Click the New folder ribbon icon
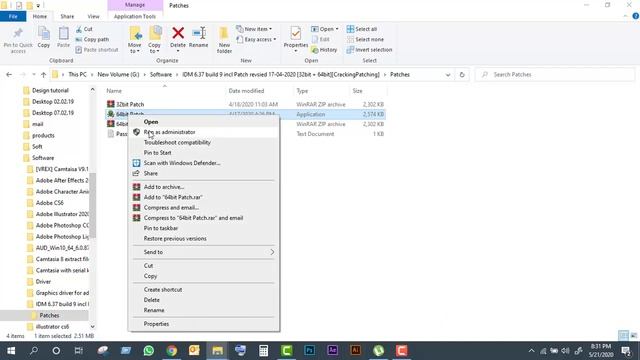This screenshot has height=360, width=640. click(x=224, y=40)
